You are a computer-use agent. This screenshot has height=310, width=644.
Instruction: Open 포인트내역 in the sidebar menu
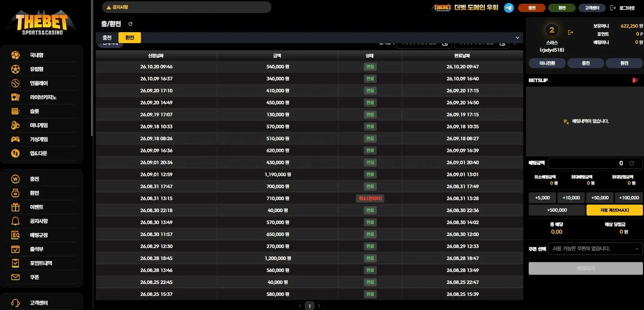click(x=41, y=263)
